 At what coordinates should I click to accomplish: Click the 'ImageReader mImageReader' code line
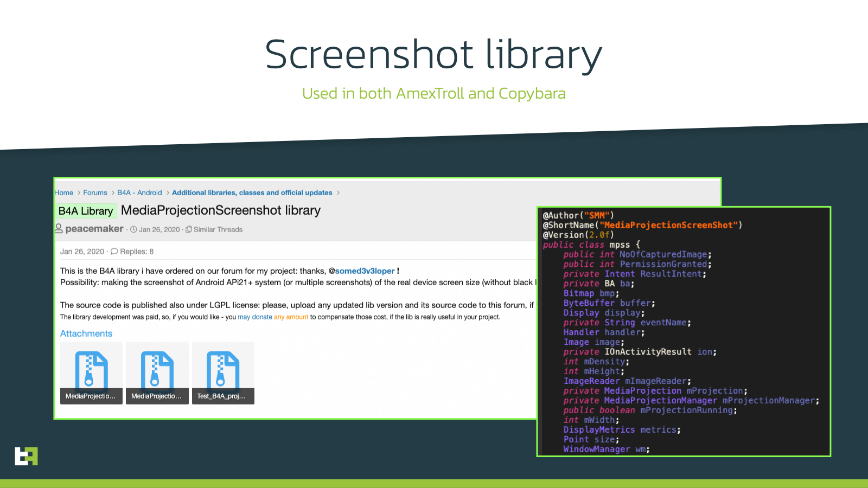coord(627,381)
